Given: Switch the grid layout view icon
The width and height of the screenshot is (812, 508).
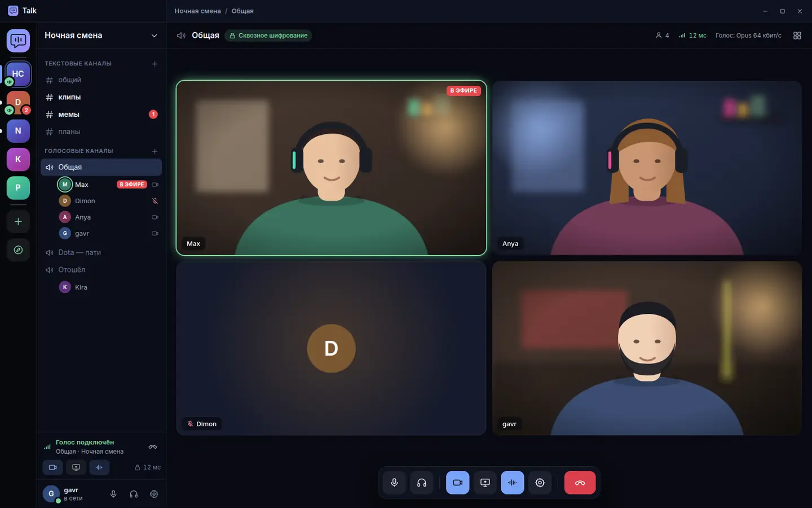Looking at the screenshot, I should pyautogui.click(x=797, y=36).
